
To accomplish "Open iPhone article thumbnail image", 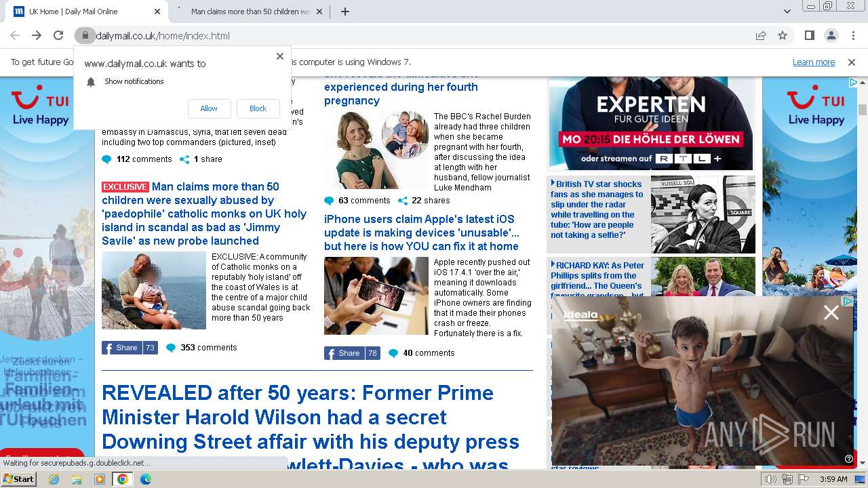I will pyautogui.click(x=376, y=296).
